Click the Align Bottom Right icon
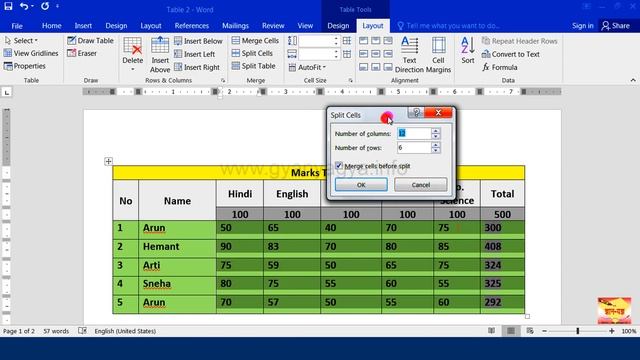The image size is (640, 360). point(388,67)
